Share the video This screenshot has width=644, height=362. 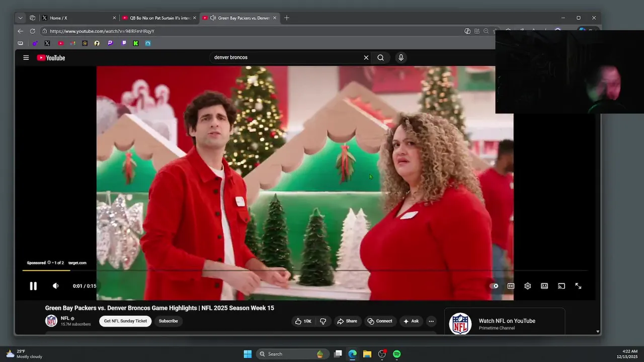pyautogui.click(x=347, y=321)
